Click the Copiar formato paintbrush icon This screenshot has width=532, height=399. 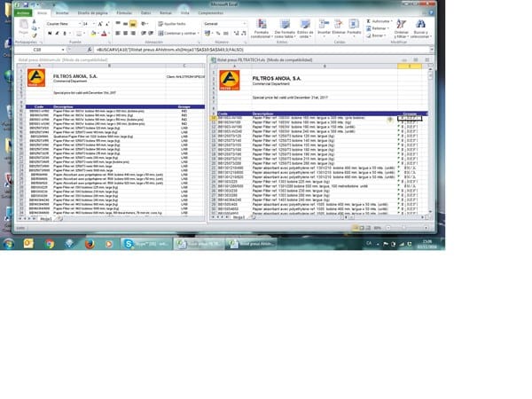34,35
